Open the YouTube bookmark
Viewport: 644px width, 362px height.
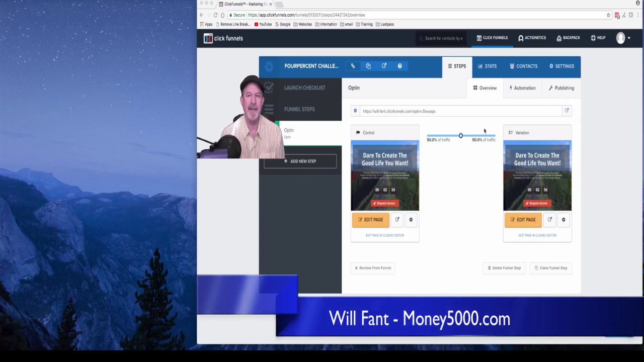tap(263, 24)
